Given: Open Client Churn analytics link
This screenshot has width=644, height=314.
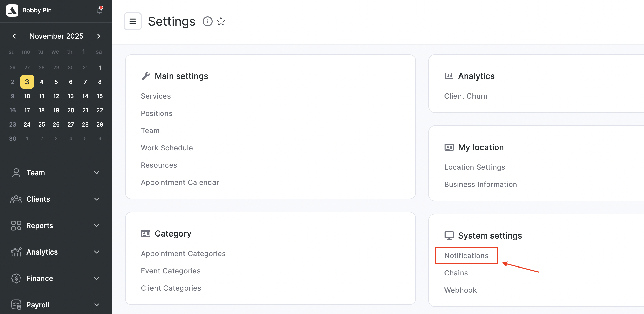Looking at the screenshot, I should pyautogui.click(x=466, y=96).
